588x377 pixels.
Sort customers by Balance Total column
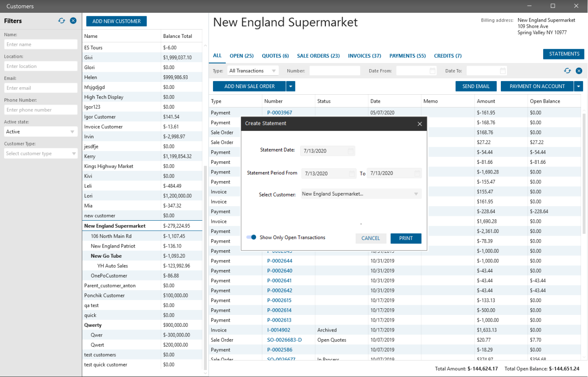pyautogui.click(x=181, y=36)
